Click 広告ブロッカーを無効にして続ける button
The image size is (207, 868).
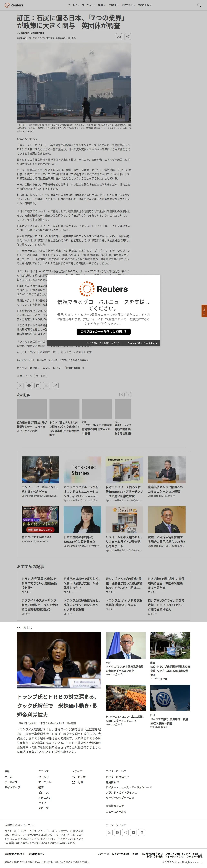(x=103, y=332)
